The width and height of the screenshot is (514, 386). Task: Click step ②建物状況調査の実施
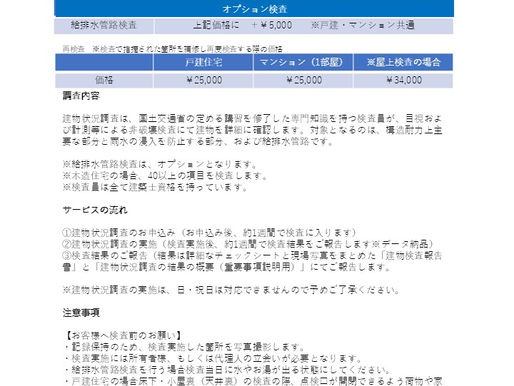click(248, 244)
